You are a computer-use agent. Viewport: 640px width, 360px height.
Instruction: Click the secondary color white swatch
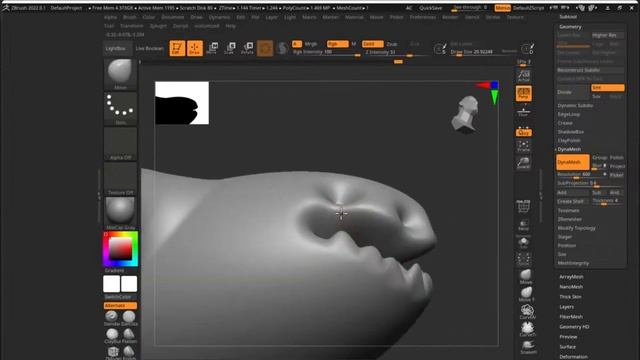pyautogui.click(x=111, y=284)
